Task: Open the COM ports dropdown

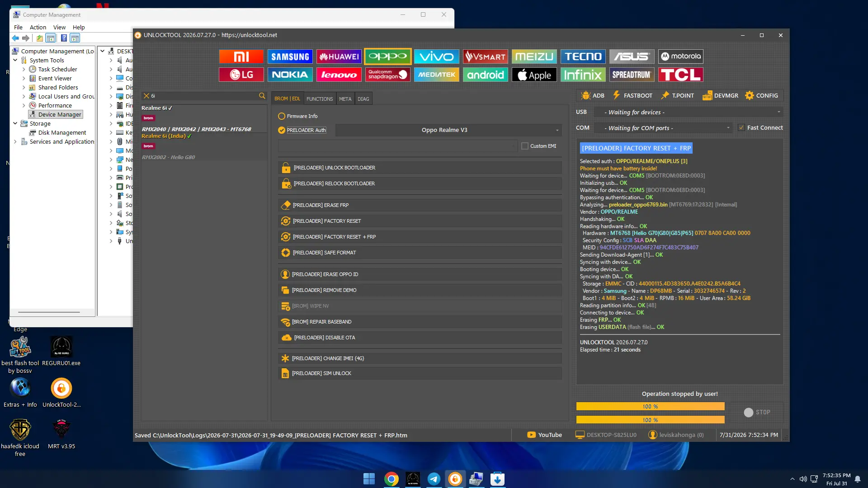Action: (663, 128)
